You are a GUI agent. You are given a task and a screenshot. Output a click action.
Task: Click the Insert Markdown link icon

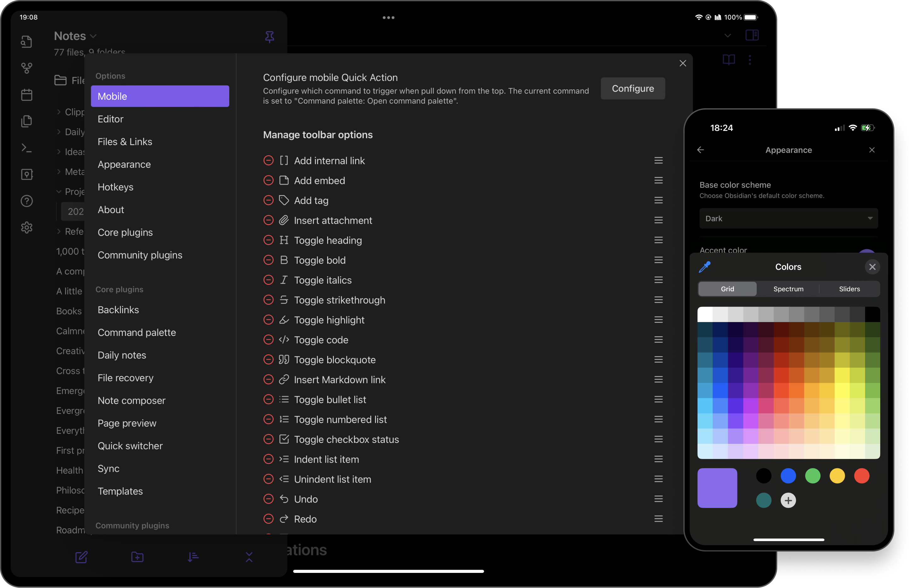pyautogui.click(x=284, y=379)
